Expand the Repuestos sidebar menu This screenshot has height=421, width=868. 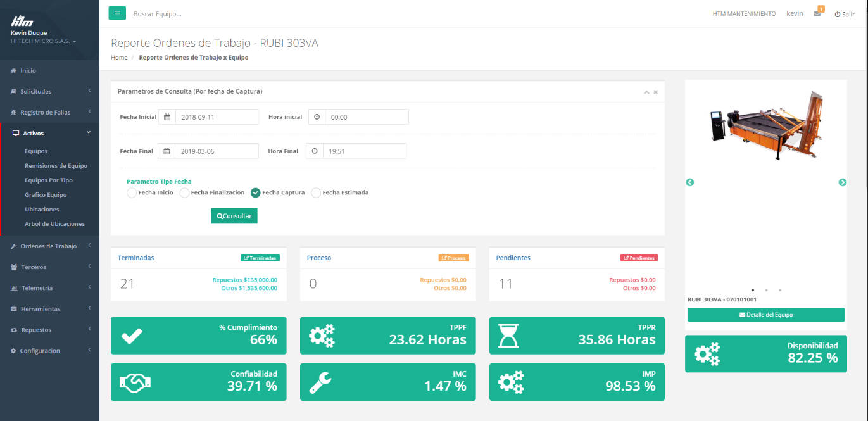pos(49,330)
